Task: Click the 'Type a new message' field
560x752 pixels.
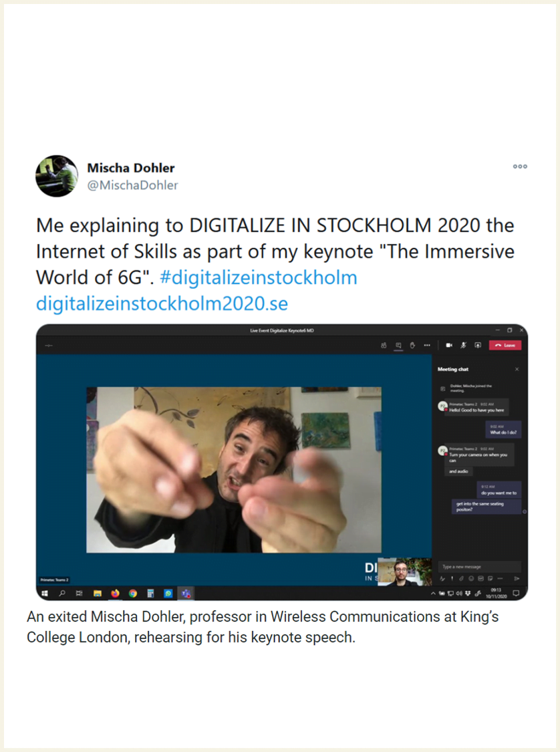Action: pos(479,567)
